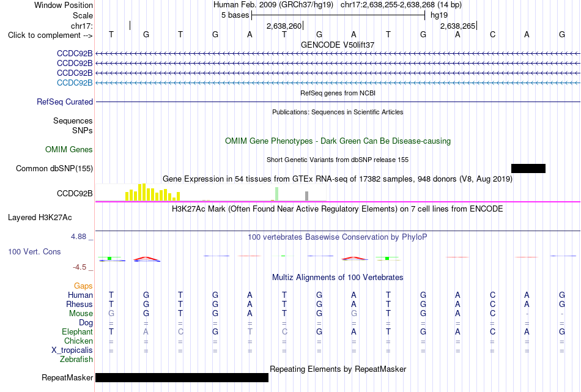Open the OMIM Genes track label

tap(69, 149)
